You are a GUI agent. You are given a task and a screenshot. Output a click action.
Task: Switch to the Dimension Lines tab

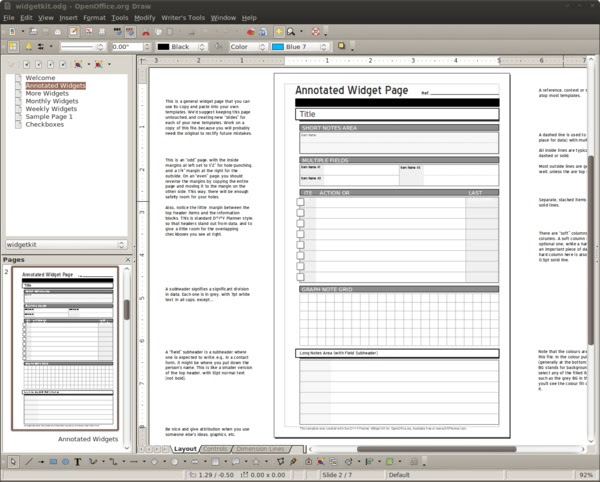(x=260, y=449)
